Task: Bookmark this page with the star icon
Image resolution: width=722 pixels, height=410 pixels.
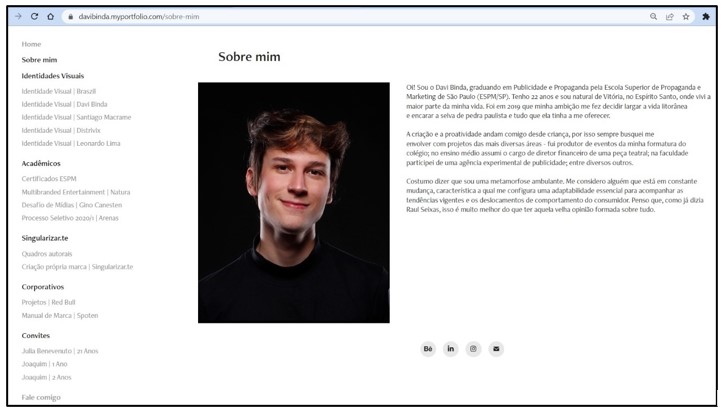Action: coord(686,17)
